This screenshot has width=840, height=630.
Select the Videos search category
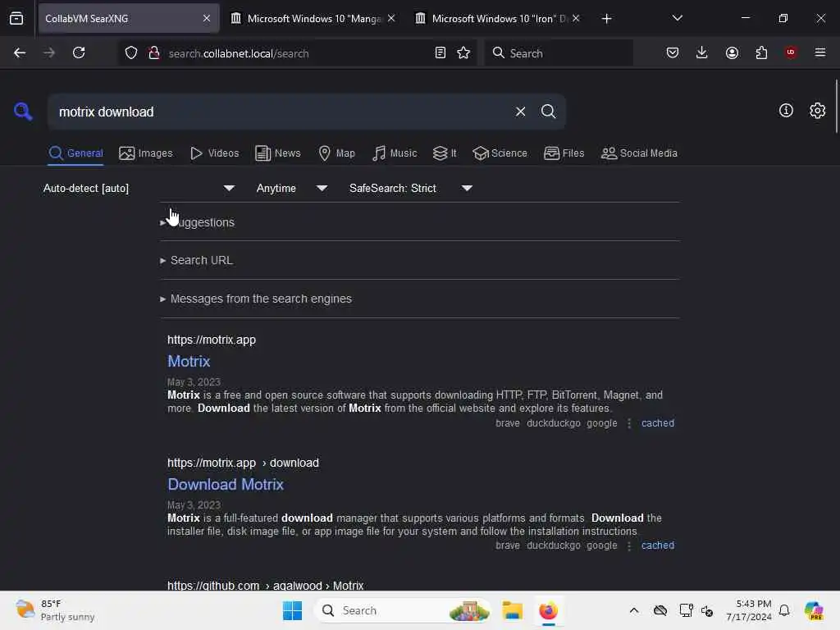pos(214,153)
